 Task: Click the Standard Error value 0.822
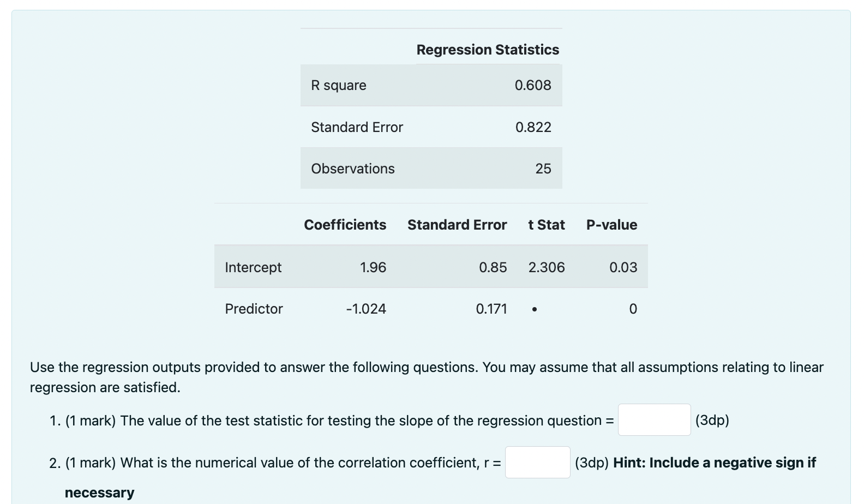[x=533, y=127]
